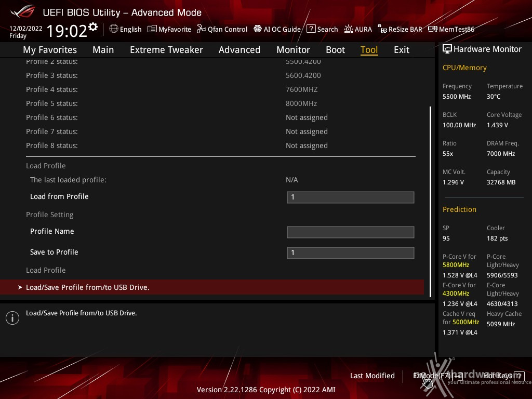Screen dimensions: 532x399
Task: Click the CPU/Memory heading
Action: (464, 68)
